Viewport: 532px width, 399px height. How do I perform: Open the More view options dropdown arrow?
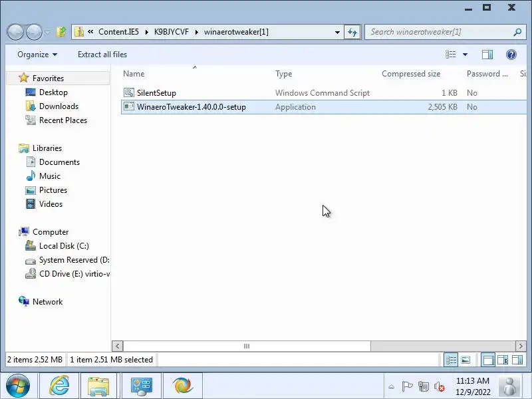click(465, 55)
